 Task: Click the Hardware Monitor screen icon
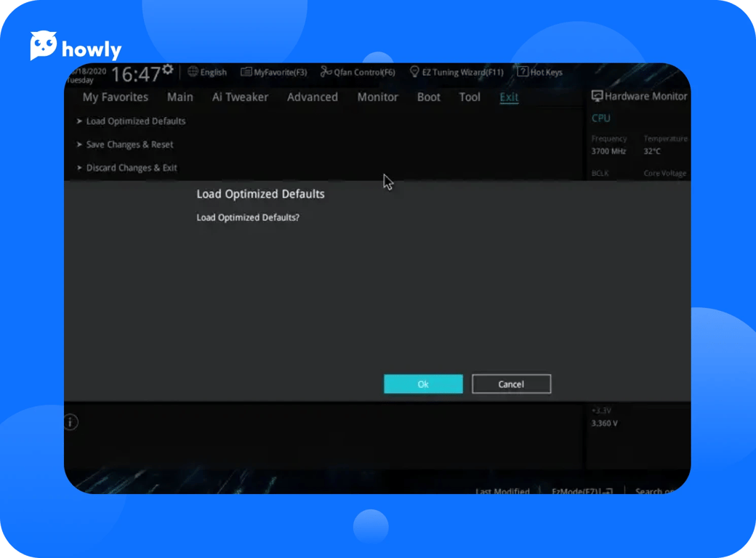pos(597,96)
